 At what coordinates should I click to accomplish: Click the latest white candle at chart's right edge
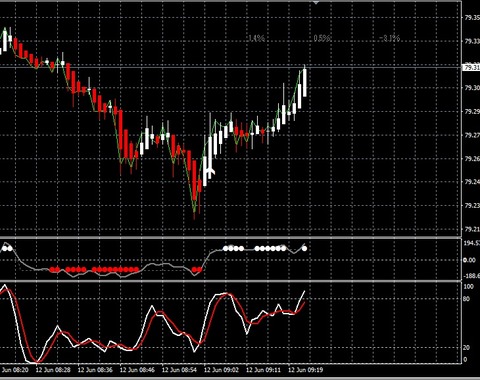[x=304, y=82]
